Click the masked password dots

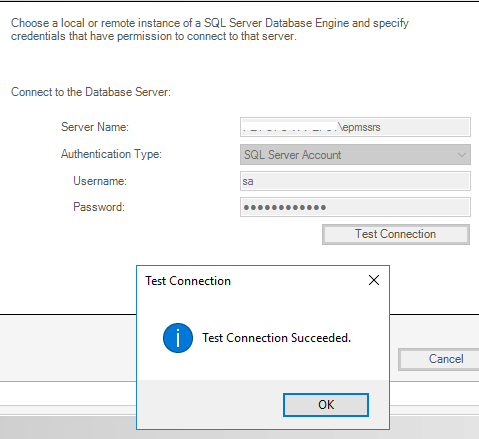285,207
